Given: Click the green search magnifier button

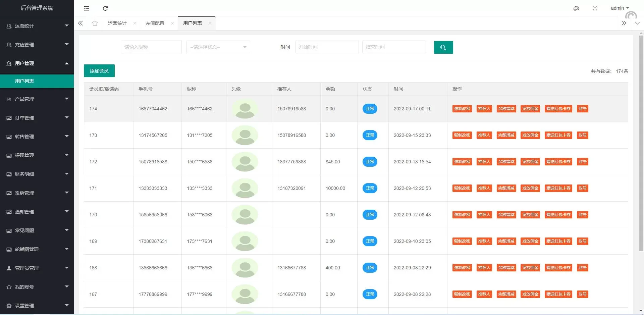Looking at the screenshot, I should point(443,47).
